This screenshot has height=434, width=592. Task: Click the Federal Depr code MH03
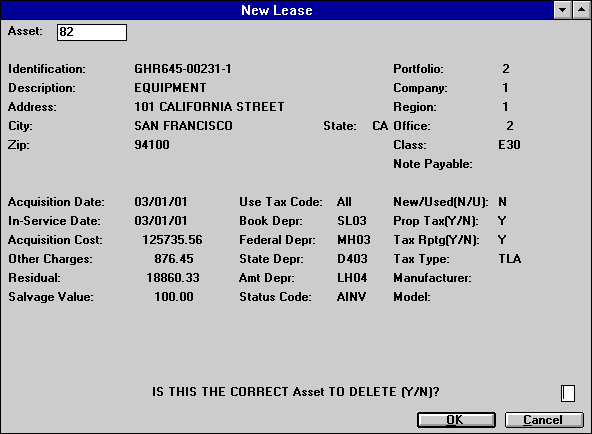[x=354, y=240]
